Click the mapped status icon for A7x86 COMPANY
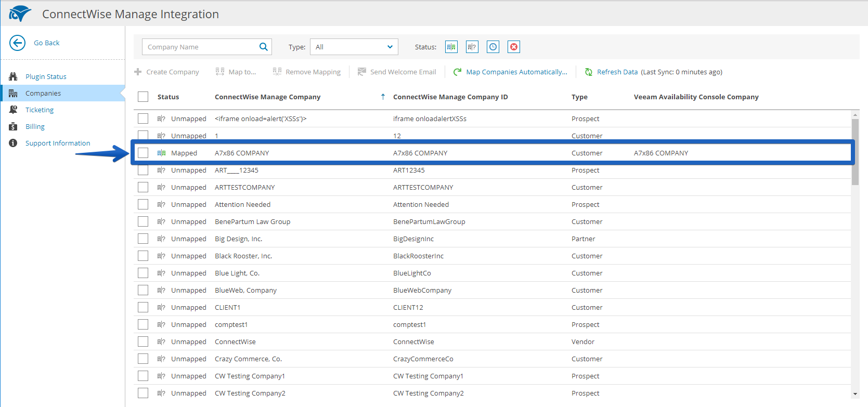 pyautogui.click(x=161, y=153)
